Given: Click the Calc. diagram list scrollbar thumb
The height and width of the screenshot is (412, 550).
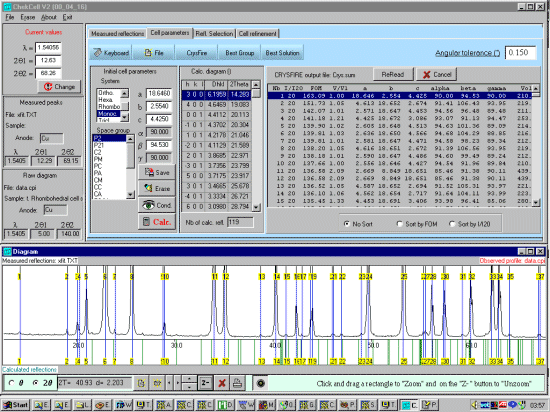Looking at the screenshot, I should click(x=256, y=93).
